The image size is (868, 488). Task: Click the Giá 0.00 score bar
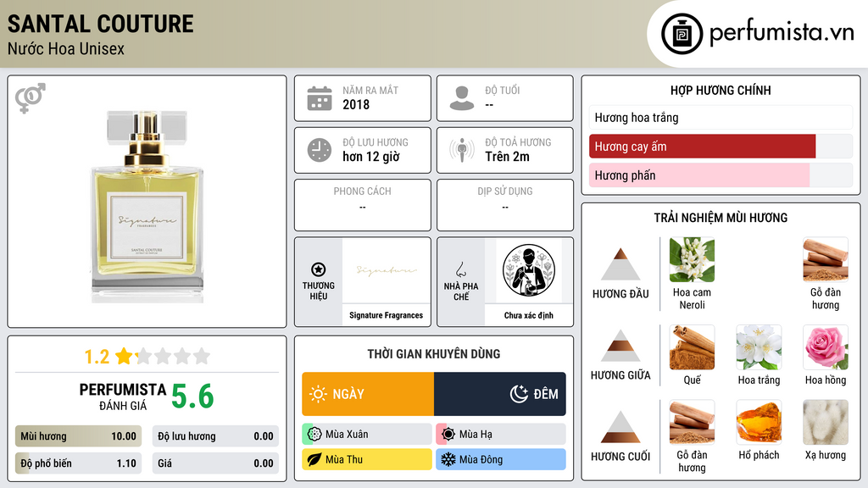tap(215, 463)
